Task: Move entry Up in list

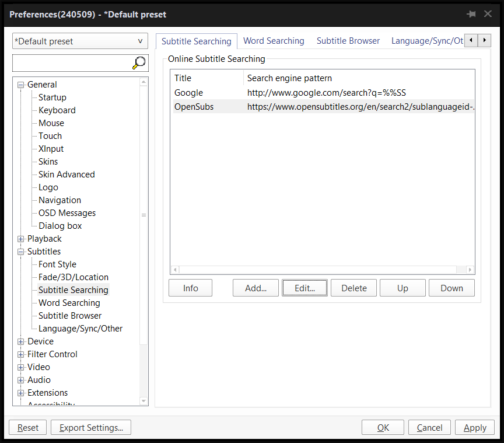Action: [x=402, y=288]
